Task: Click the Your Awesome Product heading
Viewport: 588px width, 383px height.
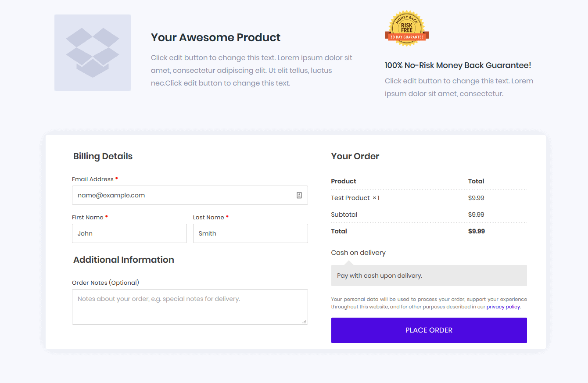Action: 216,37
